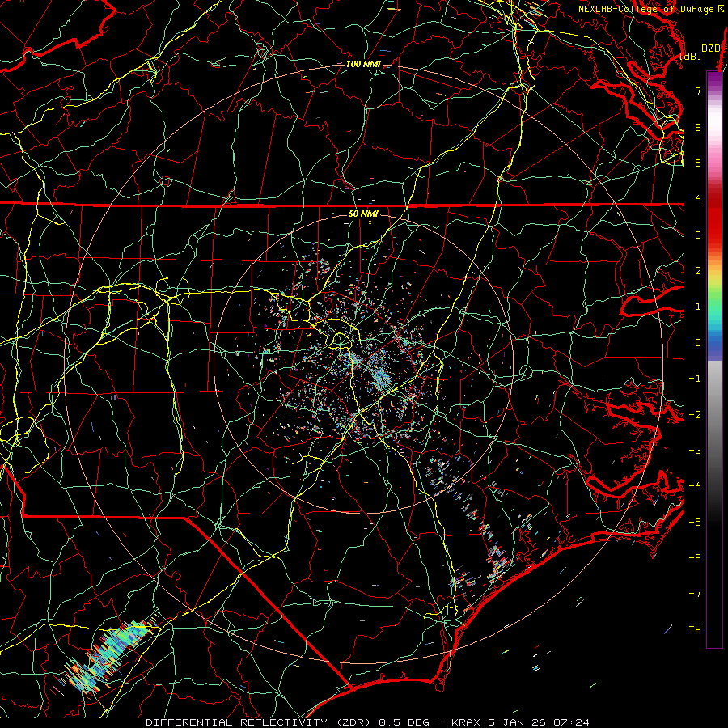Click the -3 value on the scale
Viewport: 728px width, 728px height.
point(695,451)
